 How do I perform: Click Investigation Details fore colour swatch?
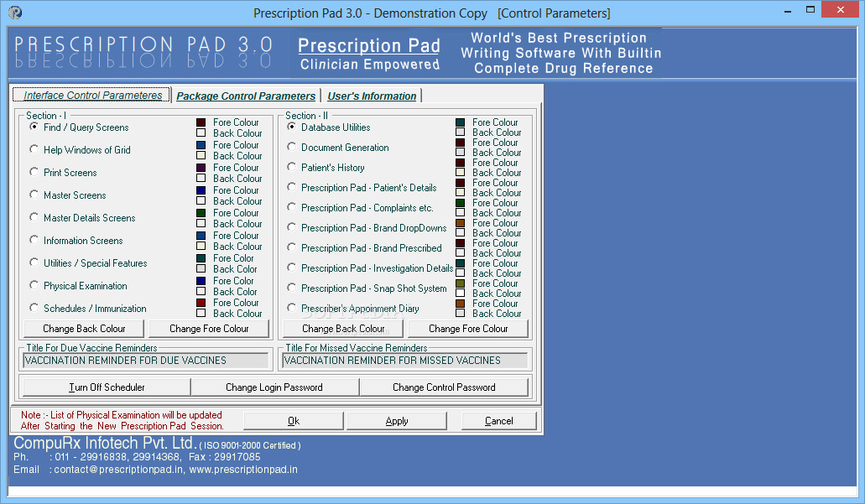tap(460, 263)
